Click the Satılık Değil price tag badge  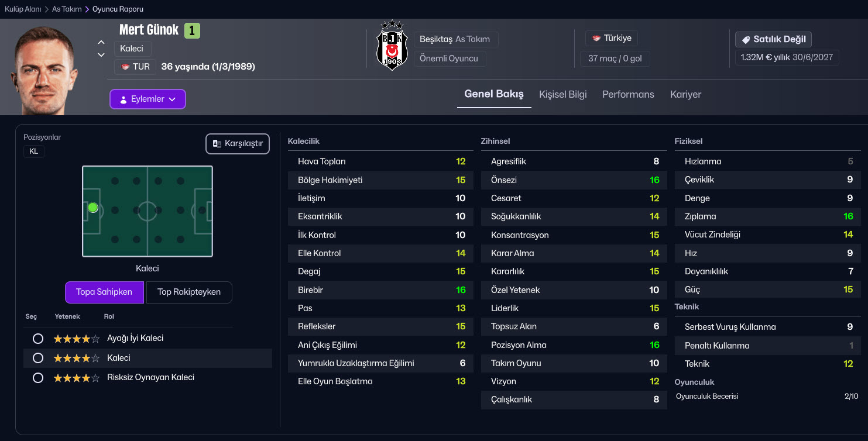pos(773,39)
